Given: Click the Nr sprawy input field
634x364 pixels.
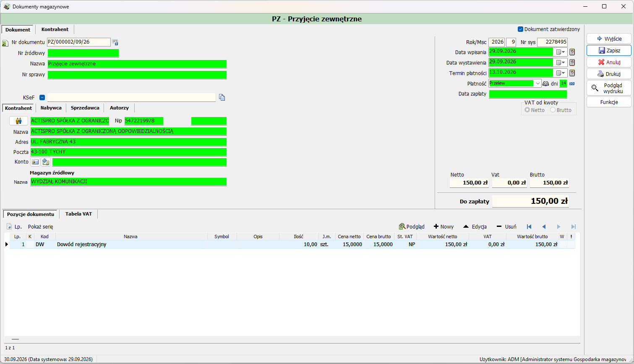Looking at the screenshot, I should pyautogui.click(x=137, y=75).
